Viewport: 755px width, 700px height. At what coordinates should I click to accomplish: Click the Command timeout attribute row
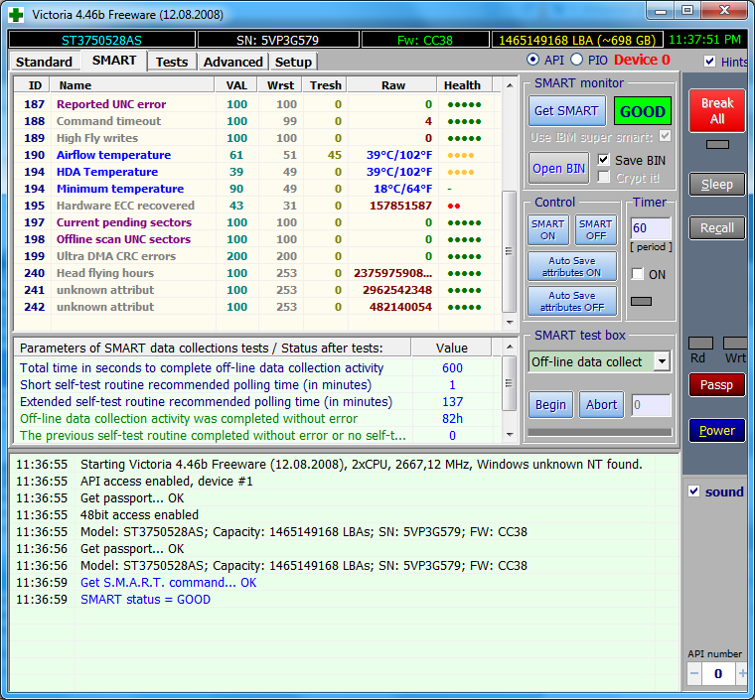click(257, 121)
